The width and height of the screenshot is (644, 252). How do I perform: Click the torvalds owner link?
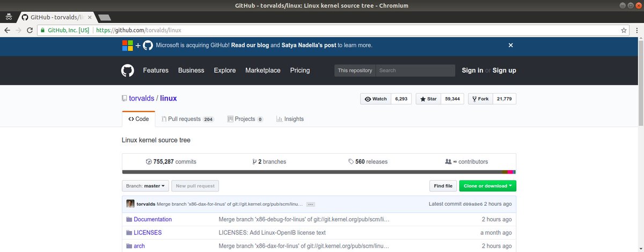click(x=142, y=98)
